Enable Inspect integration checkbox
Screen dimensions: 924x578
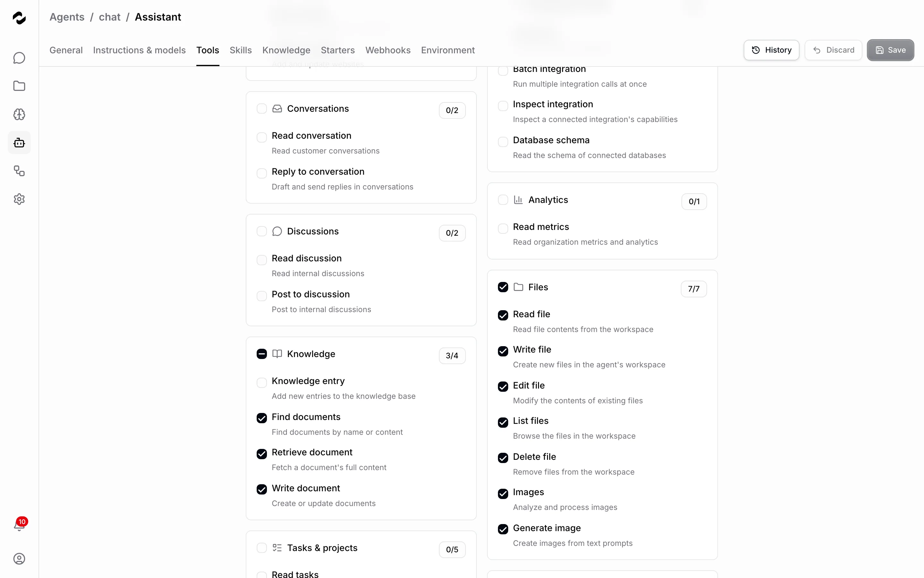(x=503, y=106)
